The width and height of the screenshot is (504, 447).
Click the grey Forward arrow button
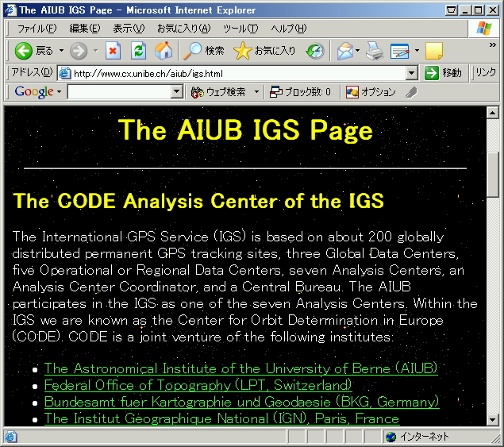pyautogui.click(x=79, y=51)
